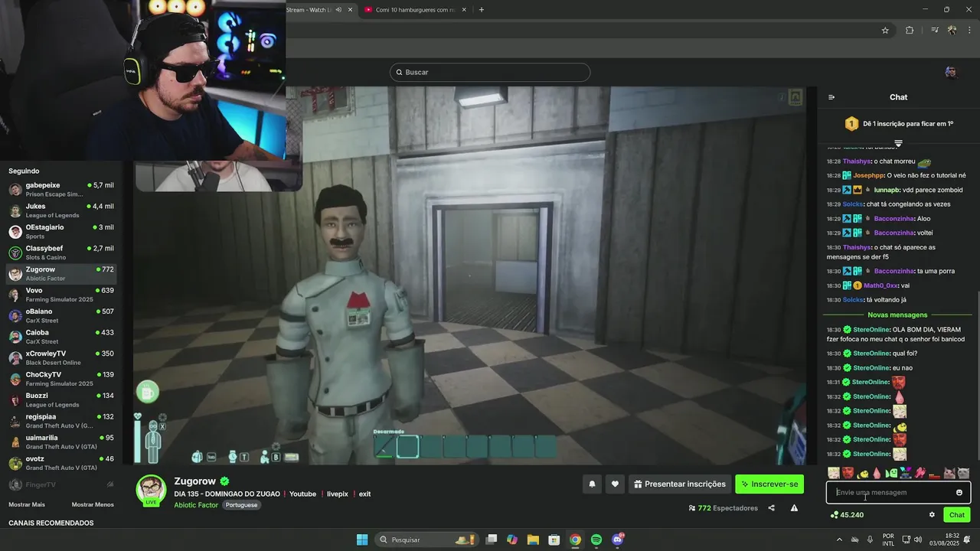Insert the pink drop emote

[x=877, y=474]
